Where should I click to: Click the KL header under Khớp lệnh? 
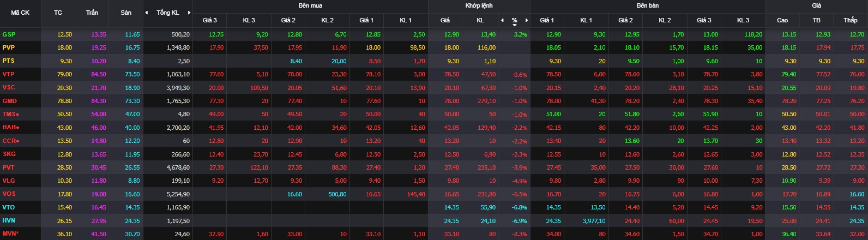pos(480,20)
